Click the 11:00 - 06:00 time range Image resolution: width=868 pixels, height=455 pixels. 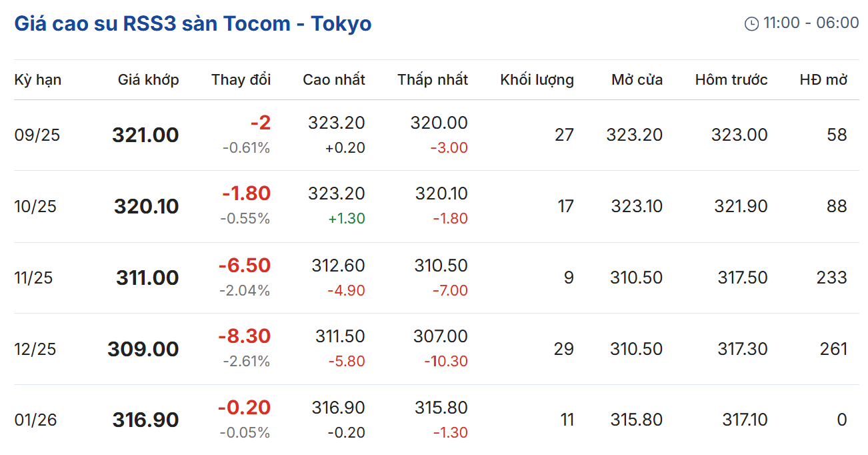(811, 23)
